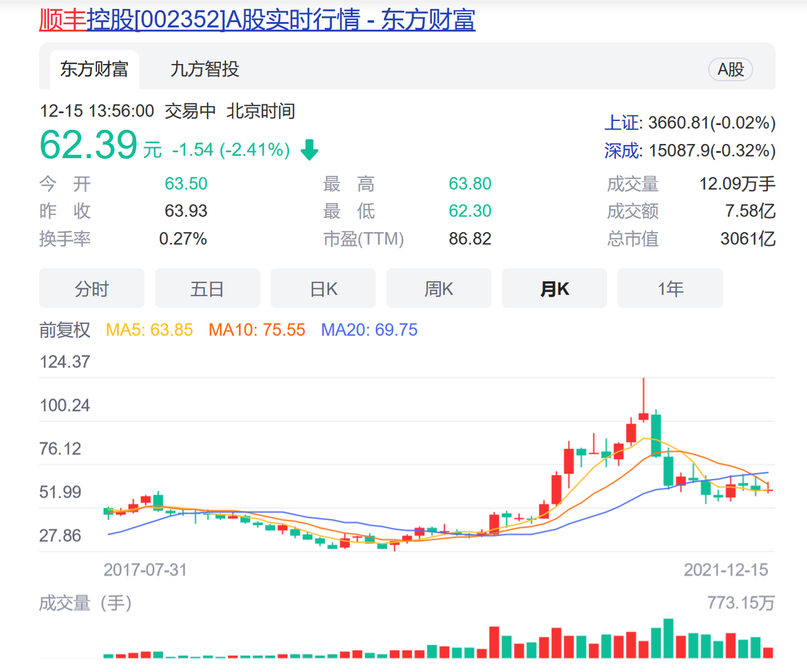Viewport: 807px width, 672px height.
Task: Click the 前复权 adjustment label
Action: [x=65, y=330]
